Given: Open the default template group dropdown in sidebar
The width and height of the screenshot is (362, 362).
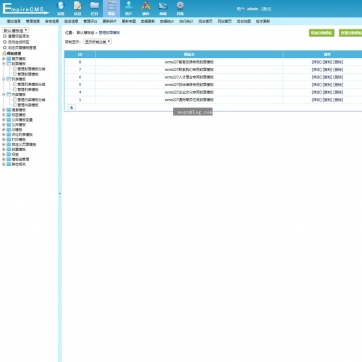Looking at the screenshot, I should coord(15,30).
